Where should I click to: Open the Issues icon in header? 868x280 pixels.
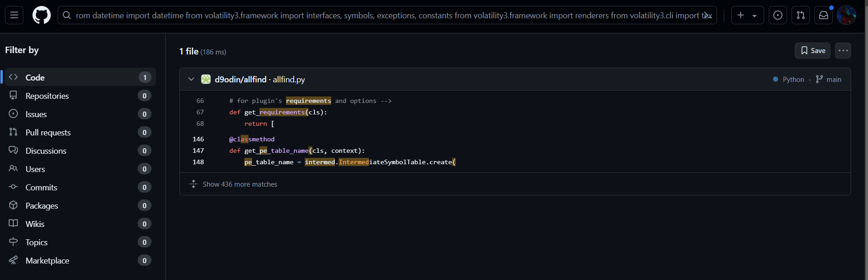click(x=777, y=15)
